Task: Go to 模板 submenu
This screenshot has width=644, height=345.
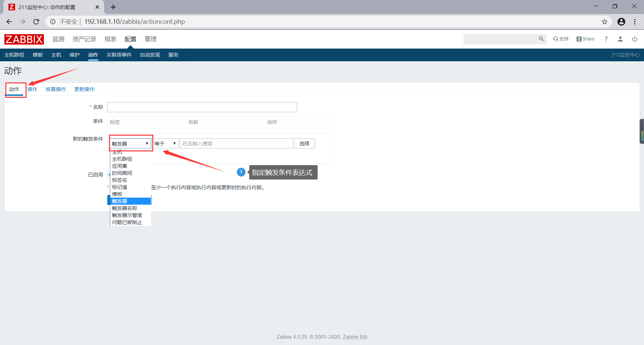Action: click(38, 55)
